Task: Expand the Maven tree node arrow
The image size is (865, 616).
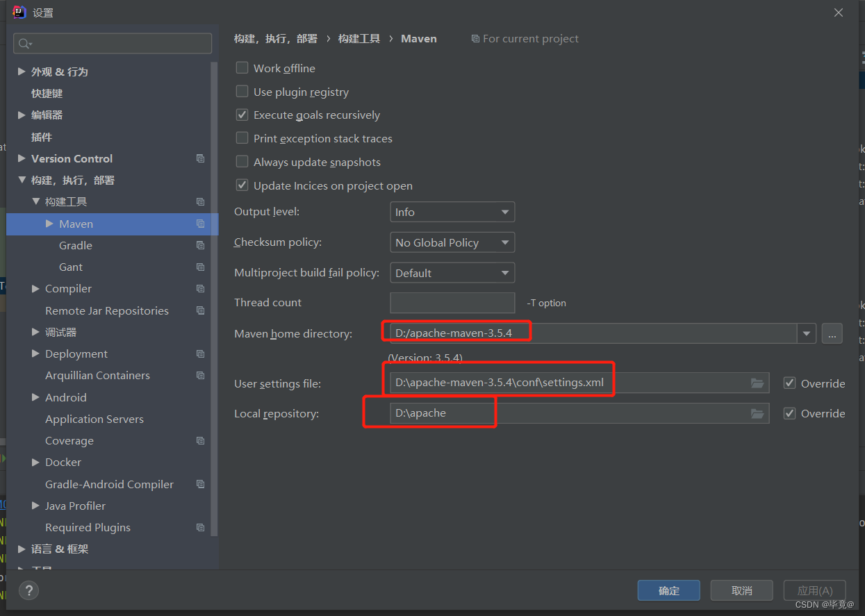Action: point(49,224)
